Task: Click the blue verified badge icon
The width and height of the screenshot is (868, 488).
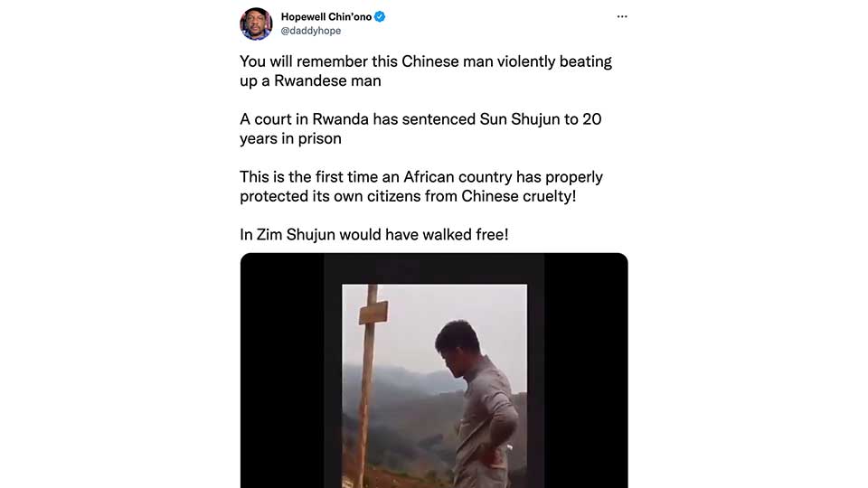Action: coord(380,16)
